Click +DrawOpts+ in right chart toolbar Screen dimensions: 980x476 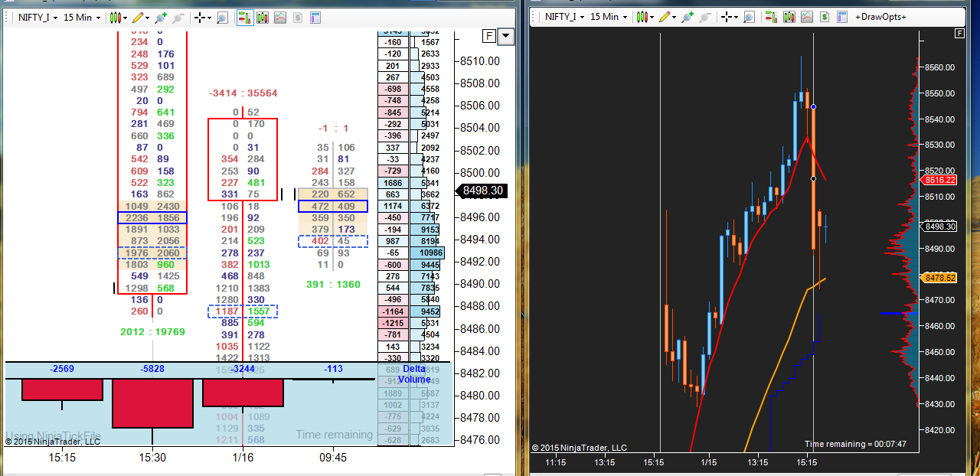[x=881, y=17]
